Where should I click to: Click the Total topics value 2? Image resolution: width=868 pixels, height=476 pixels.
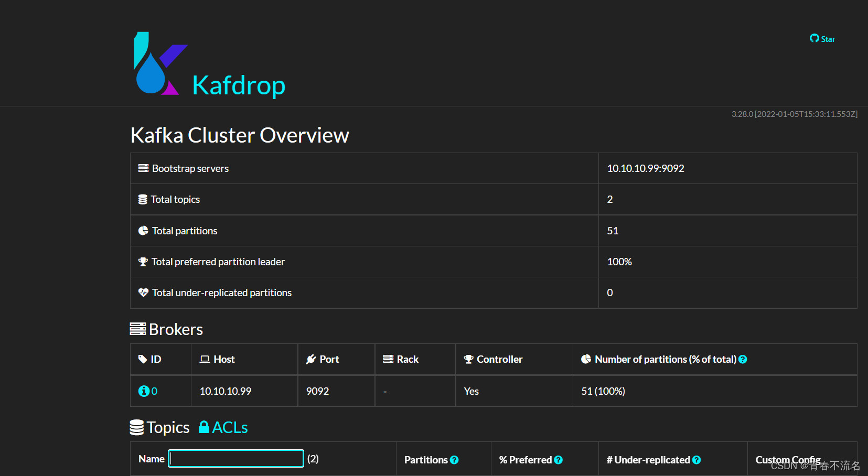[610, 199]
